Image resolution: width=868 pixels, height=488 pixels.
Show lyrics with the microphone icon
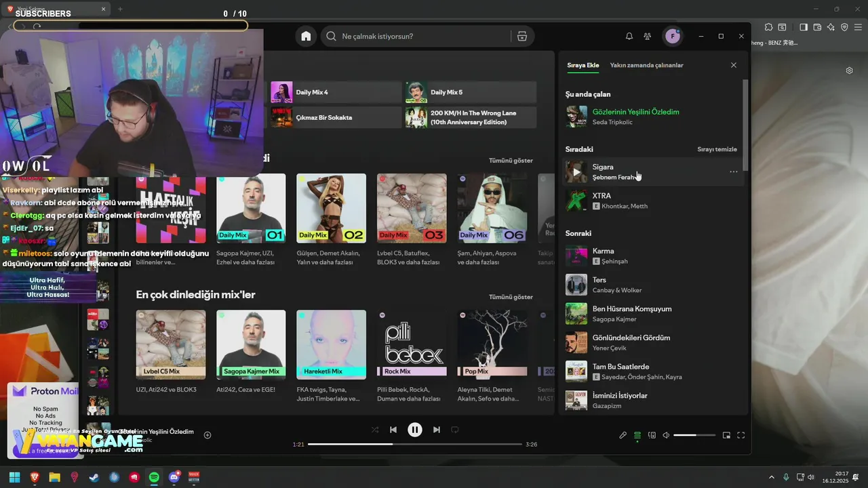623,435
